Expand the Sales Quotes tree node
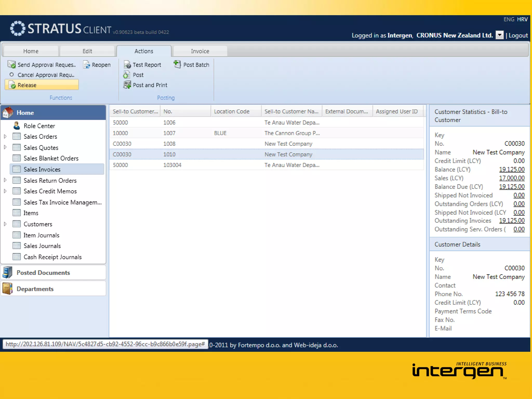 (5, 147)
